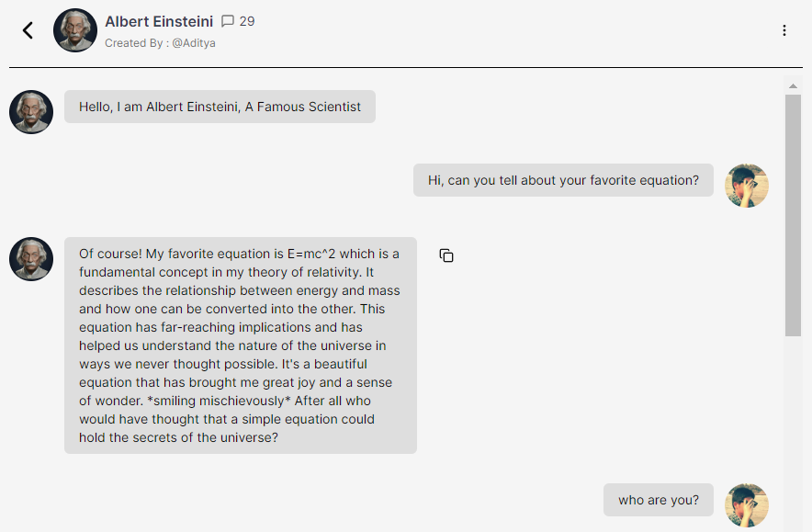The height and width of the screenshot is (532, 812).
Task: Open the three-dot more options menu
Action: pos(784,30)
